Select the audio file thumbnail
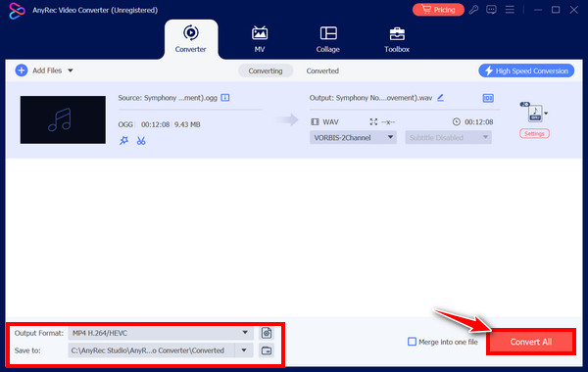588x372 pixels. click(x=63, y=119)
